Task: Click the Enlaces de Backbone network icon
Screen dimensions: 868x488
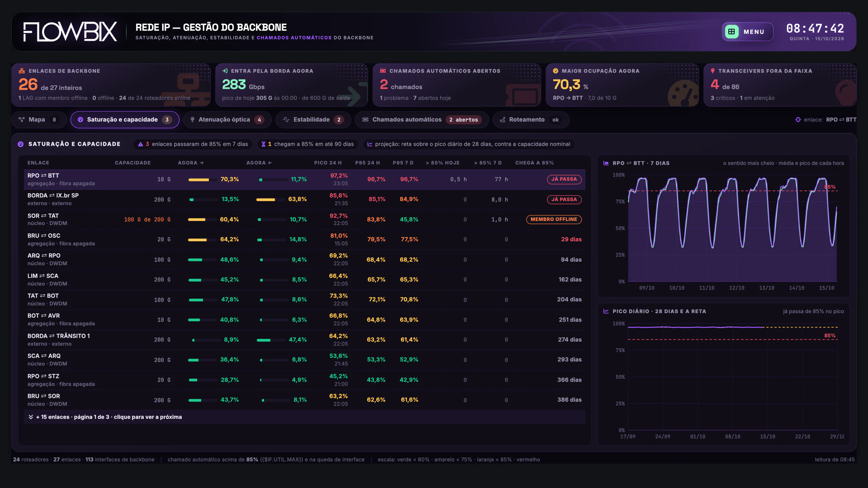Action: tap(22, 71)
